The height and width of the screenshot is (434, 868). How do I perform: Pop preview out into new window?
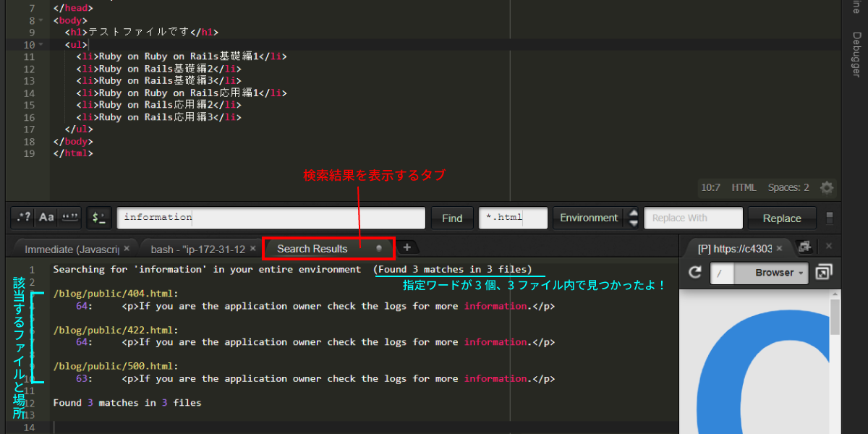[x=823, y=273]
